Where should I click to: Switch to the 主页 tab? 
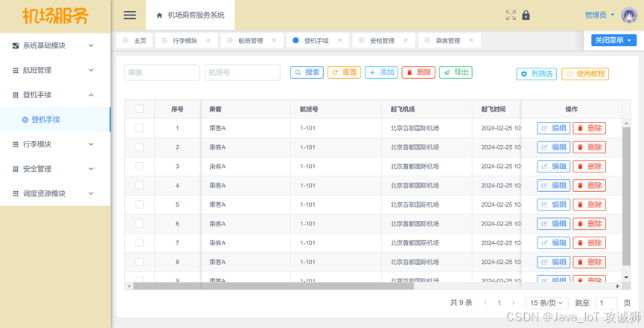pos(135,41)
